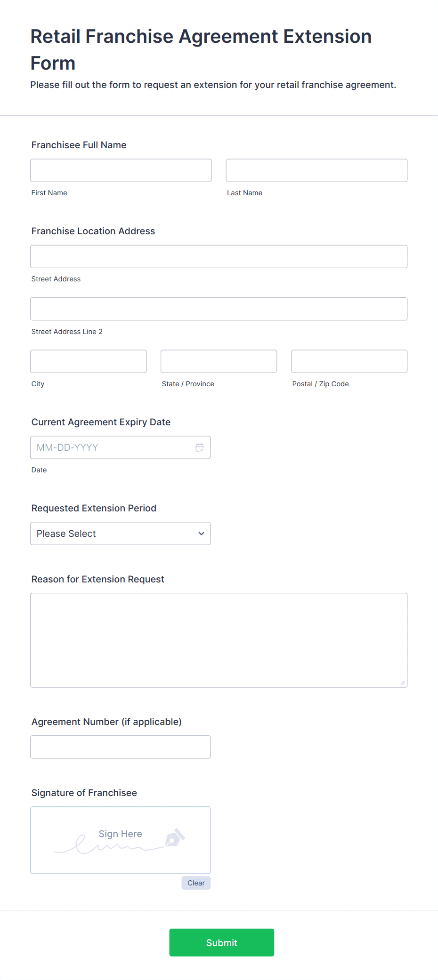Focus the Last Name field
The width and height of the screenshot is (438, 980).
316,170
